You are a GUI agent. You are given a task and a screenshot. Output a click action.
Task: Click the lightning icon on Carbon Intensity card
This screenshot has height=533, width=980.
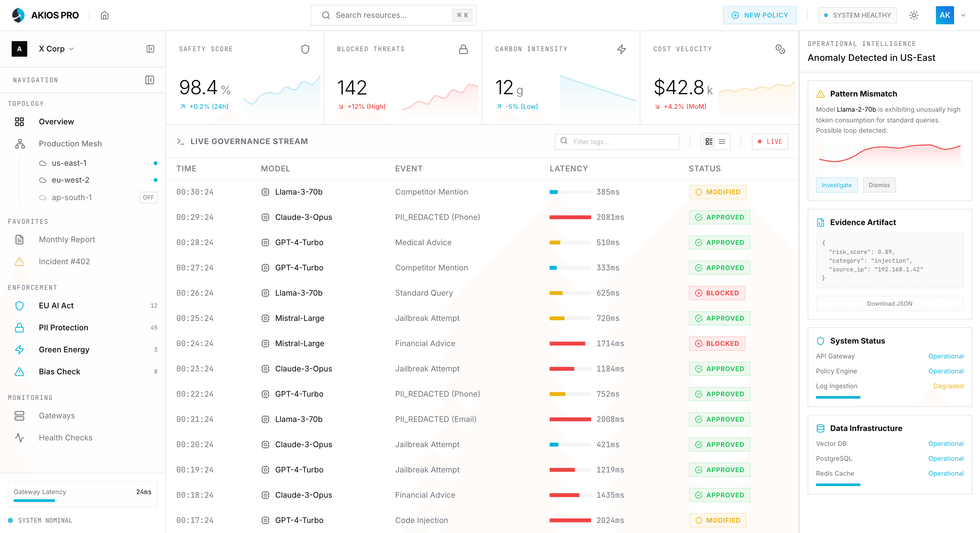(x=622, y=49)
